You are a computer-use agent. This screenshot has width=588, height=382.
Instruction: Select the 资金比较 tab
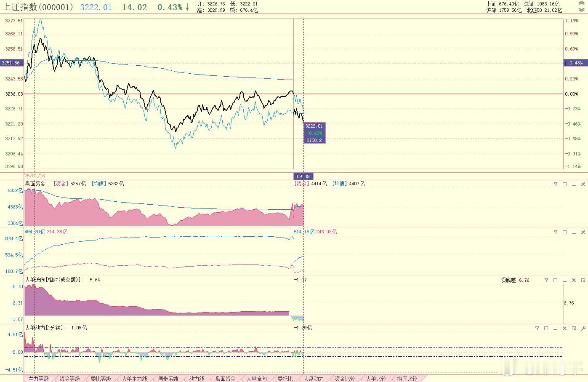[345, 379]
